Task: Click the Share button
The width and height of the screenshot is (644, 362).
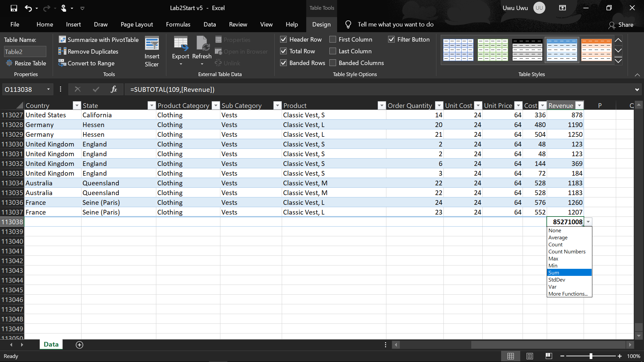Action: (x=621, y=25)
